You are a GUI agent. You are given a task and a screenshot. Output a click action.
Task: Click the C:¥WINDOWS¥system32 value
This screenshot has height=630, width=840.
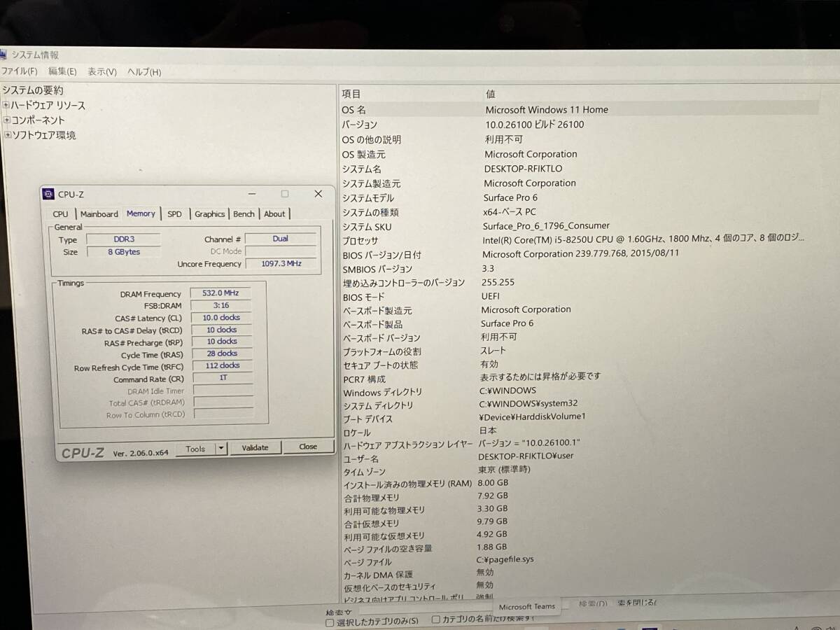pyautogui.click(x=528, y=404)
